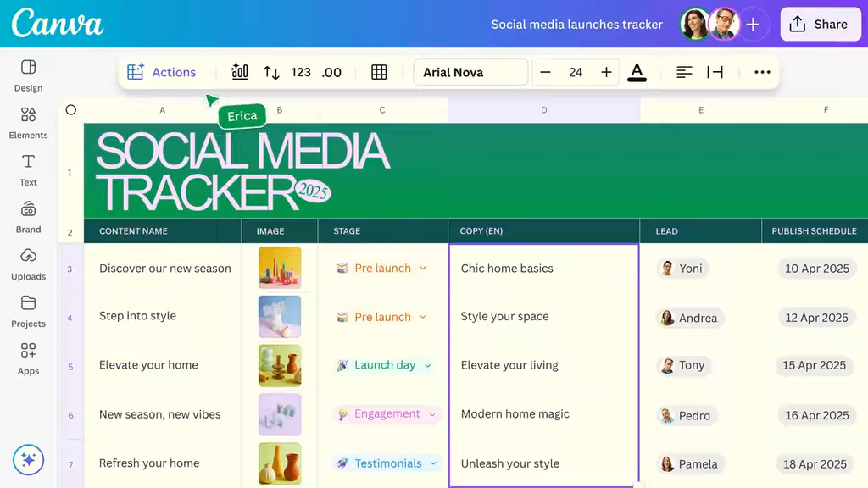Expand the Launch day stage dropdown
The image size is (868, 488).
[428, 366]
